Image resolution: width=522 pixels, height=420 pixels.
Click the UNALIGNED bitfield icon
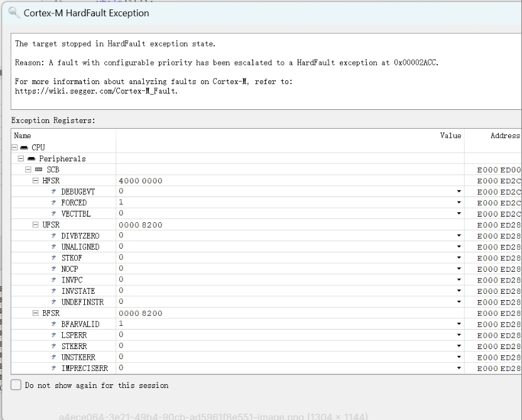tap(54, 247)
